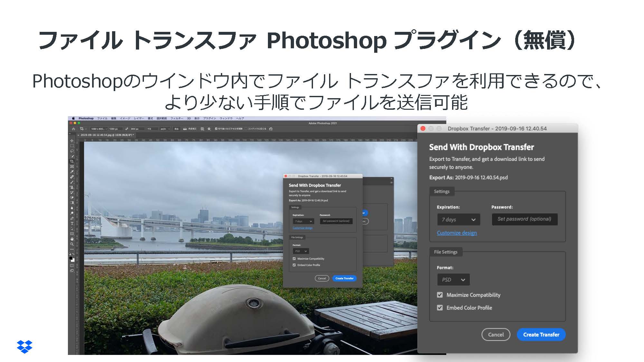This screenshot has width=644, height=362.
Task: Select the Pen tool
Action: [x=72, y=218]
